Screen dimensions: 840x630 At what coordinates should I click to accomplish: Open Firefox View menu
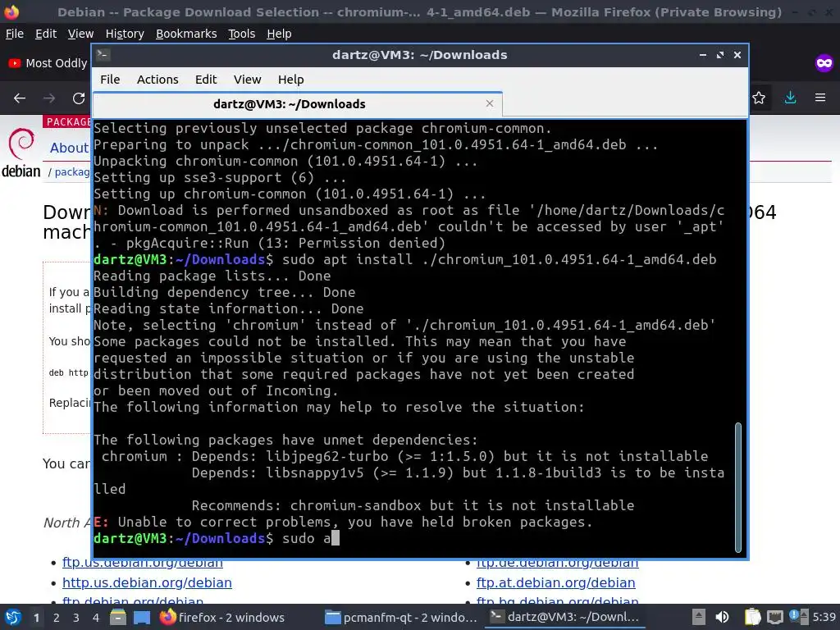tap(80, 34)
